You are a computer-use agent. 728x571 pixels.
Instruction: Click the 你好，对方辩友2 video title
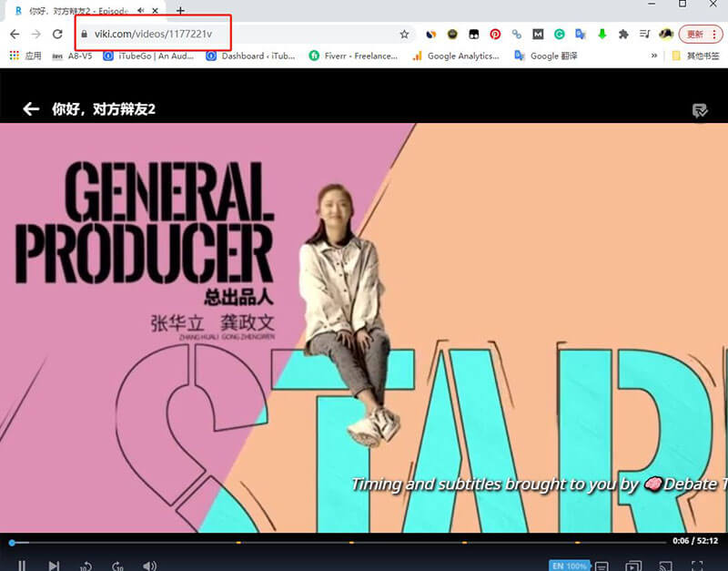[104, 109]
